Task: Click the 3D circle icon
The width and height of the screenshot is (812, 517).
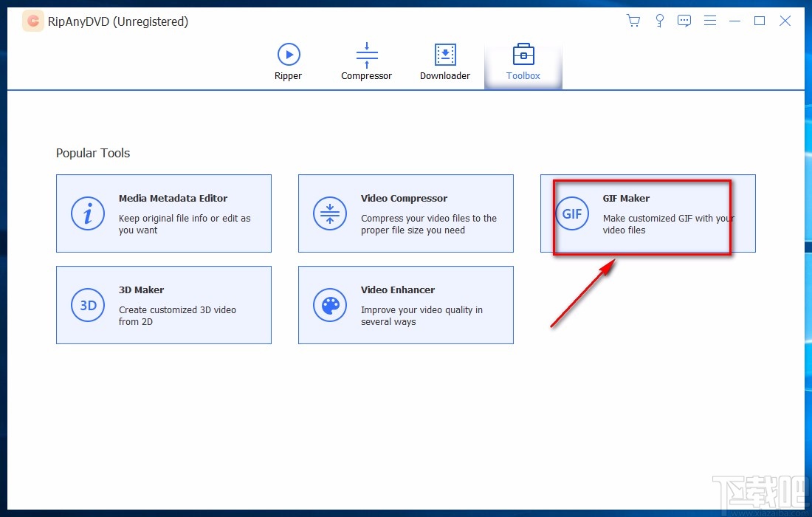Action: pos(88,305)
